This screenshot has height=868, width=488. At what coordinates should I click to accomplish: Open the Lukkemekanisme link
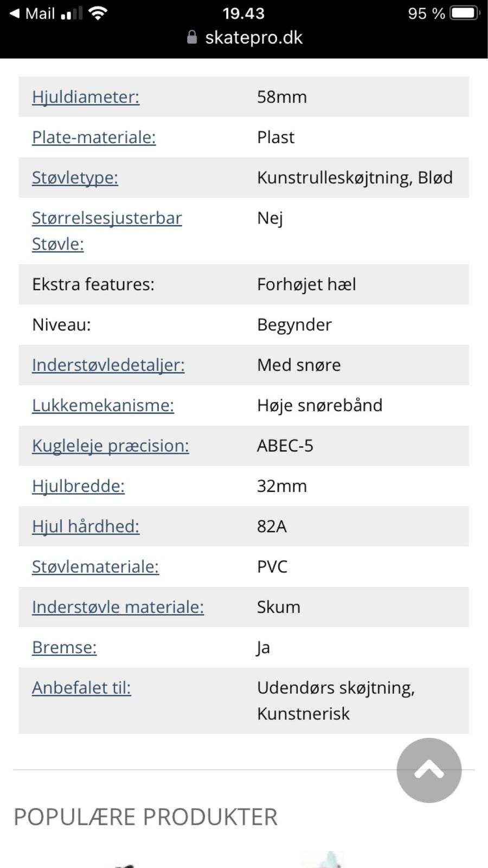click(x=103, y=405)
